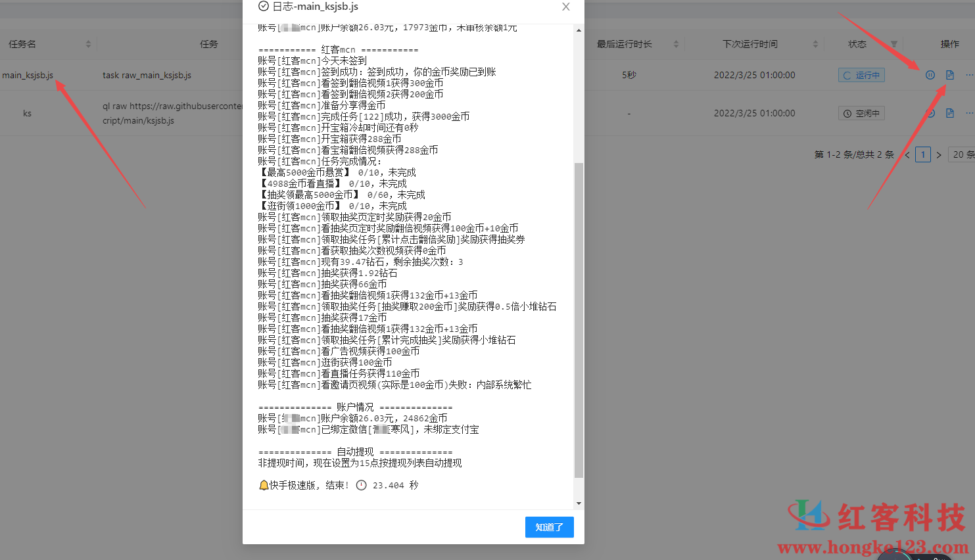
Task: Stop the running main_ksjsb.js task
Action: pyautogui.click(x=930, y=75)
